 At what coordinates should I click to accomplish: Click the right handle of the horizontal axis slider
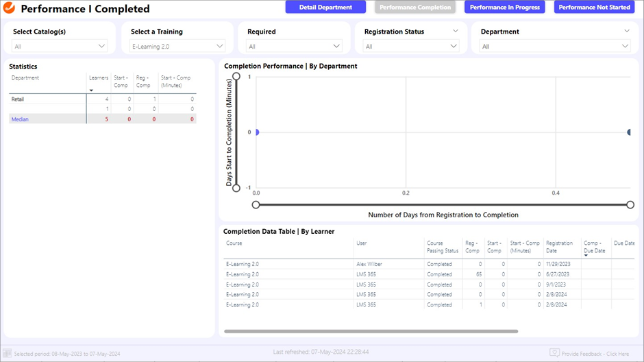tap(630, 204)
